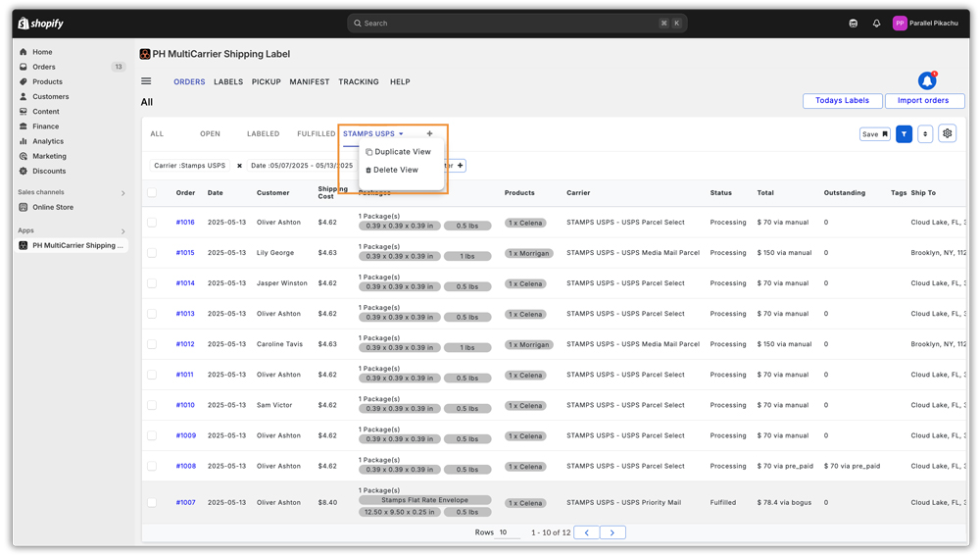The image size is (980, 557).
Task: Click the Products tag icon
Action: (x=24, y=82)
